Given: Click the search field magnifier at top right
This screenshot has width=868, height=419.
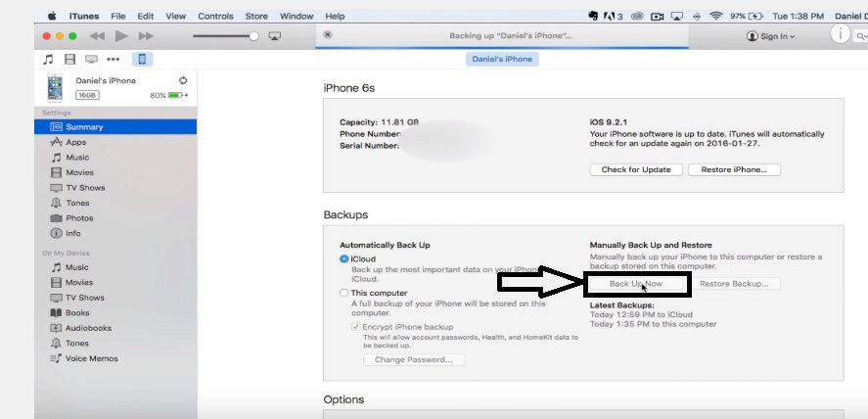Looking at the screenshot, I should [860, 36].
